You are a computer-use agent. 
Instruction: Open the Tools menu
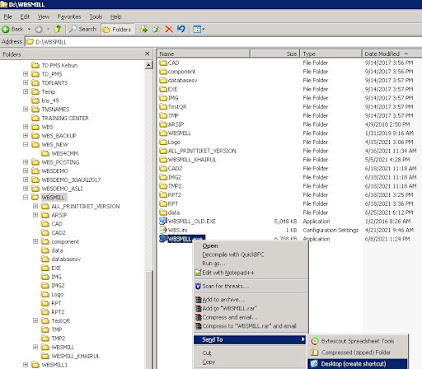(96, 17)
